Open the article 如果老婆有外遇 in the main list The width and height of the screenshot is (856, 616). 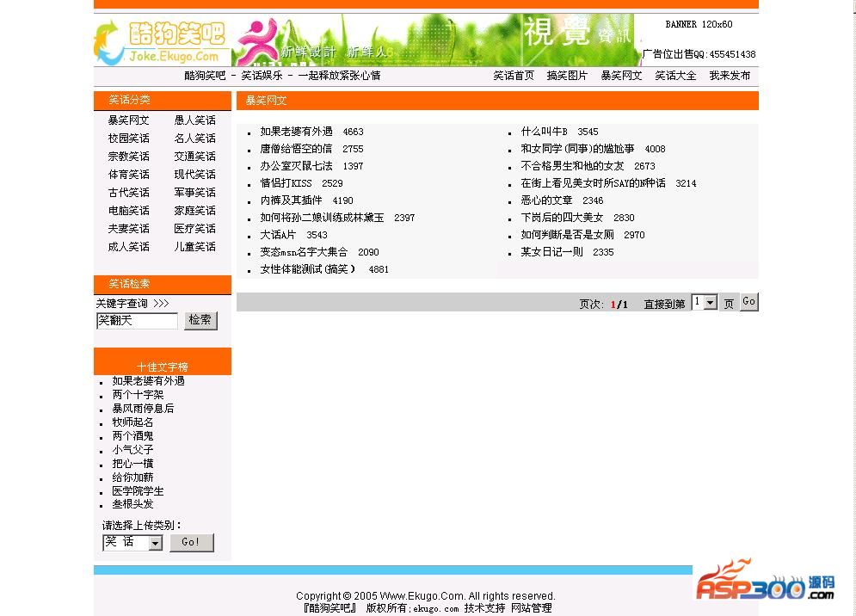[297, 132]
